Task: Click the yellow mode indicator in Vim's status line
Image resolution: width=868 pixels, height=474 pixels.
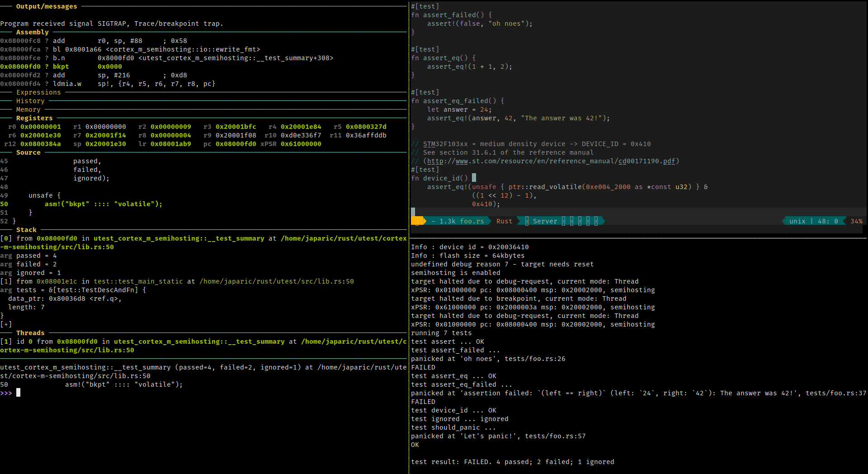Action: point(418,221)
